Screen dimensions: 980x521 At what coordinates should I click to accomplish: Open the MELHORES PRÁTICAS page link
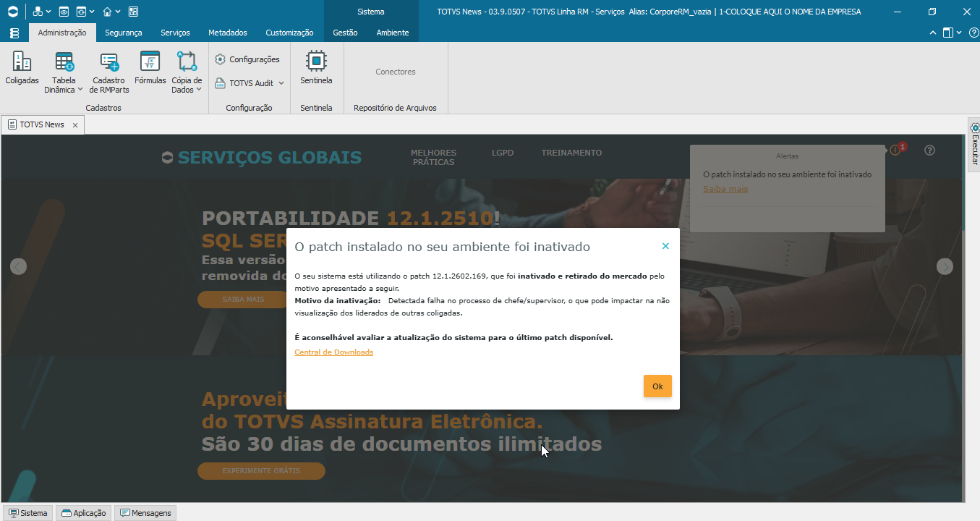434,157
